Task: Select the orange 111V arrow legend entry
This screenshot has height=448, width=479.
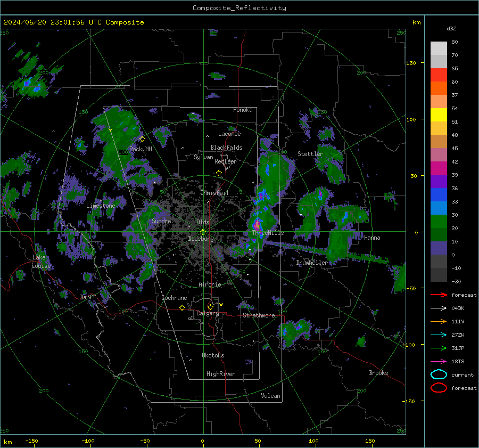Action: click(x=439, y=321)
